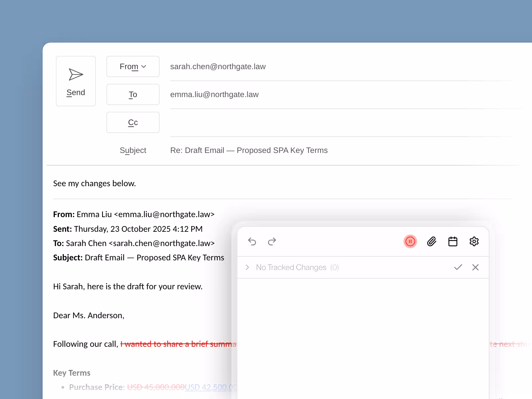Click the sender address sarah.chen@northgate.law

[218, 66]
